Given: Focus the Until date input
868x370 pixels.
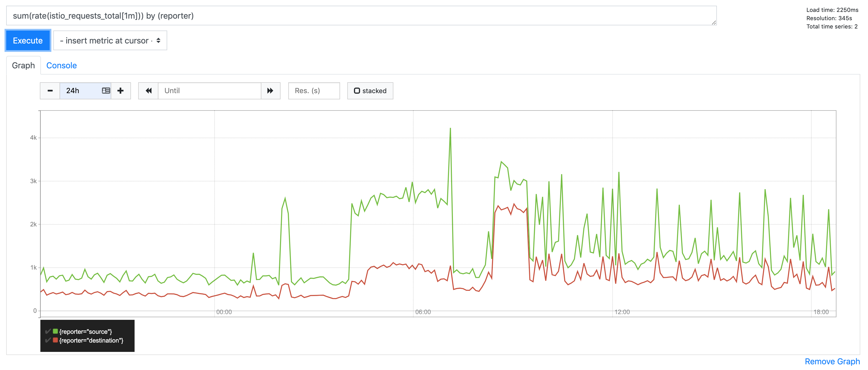Looking at the screenshot, I should pyautogui.click(x=209, y=91).
